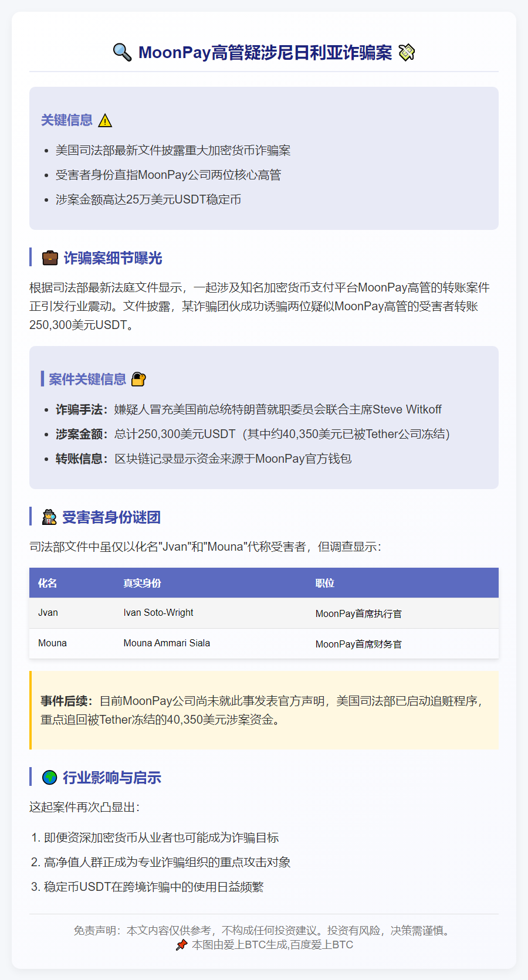
Task: Click the sentence mentioning "Jvan"和"Mouna"
Action: click(x=205, y=547)
